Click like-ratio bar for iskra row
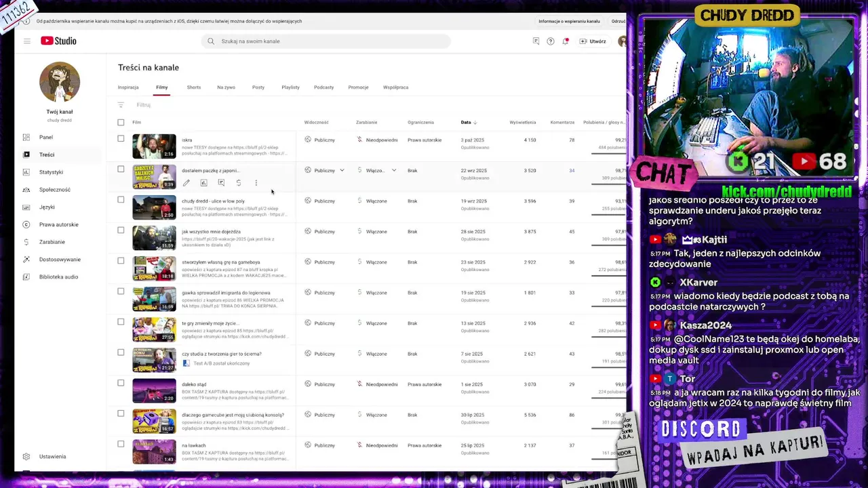 [x=608, y=154]
